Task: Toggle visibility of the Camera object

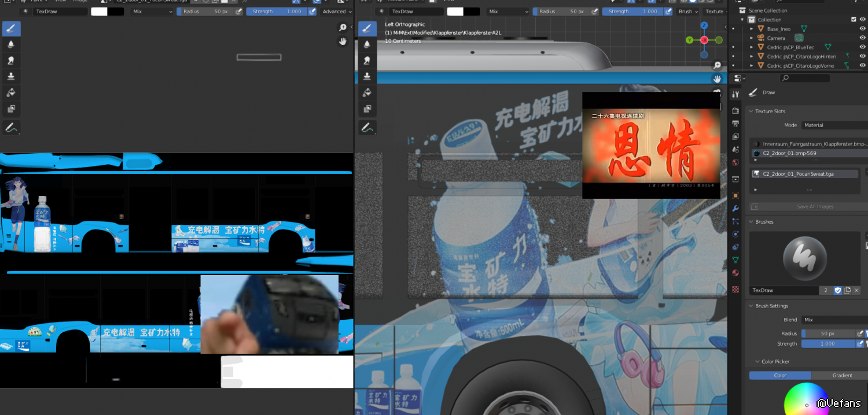Action: click(x=862, y=38)
